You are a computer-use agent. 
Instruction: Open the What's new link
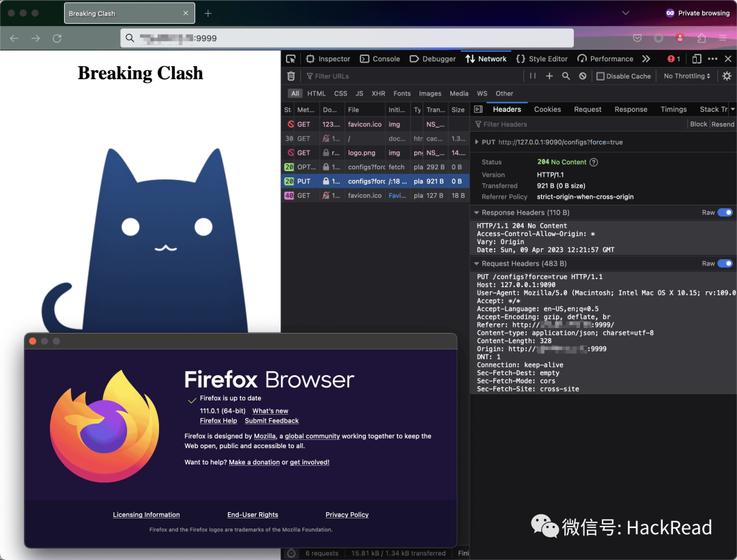[x=270, y=411]
